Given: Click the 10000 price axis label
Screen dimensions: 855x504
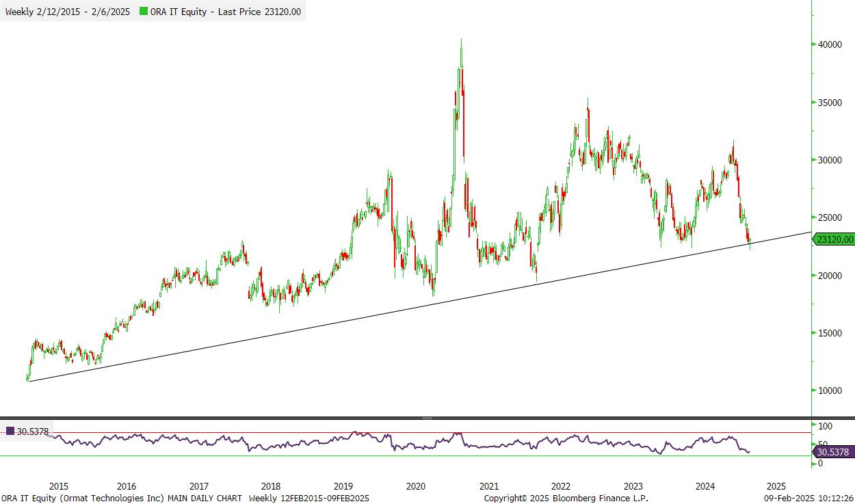Looking at the screenshot, I should click(x=830, y=390).
